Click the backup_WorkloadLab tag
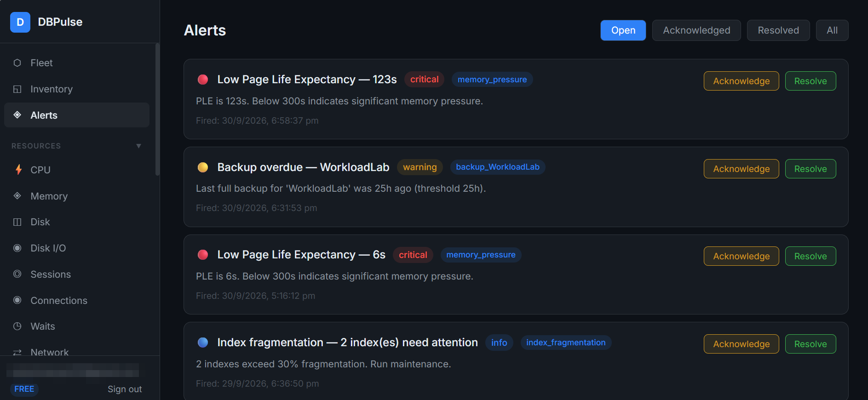 coord(498,167)
